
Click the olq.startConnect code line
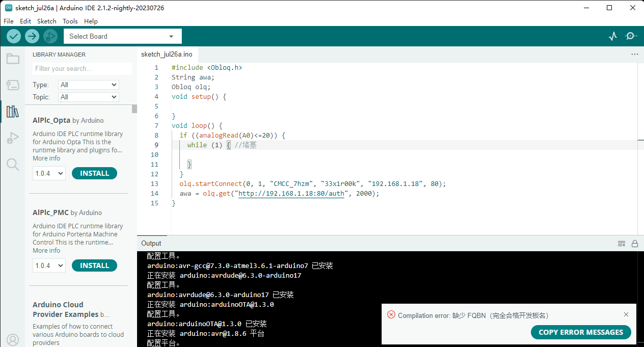[x=313, y=183]
